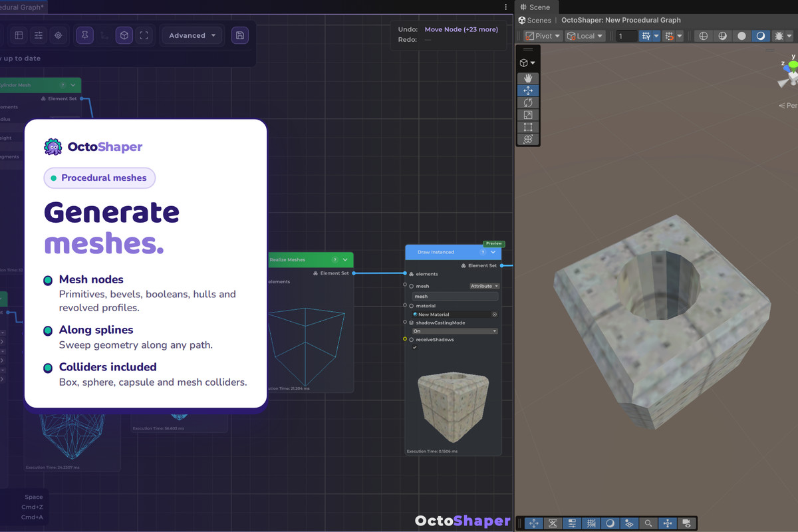Collapse the Draw Instanced node chevron
The image size is (798, 532).
493,252
